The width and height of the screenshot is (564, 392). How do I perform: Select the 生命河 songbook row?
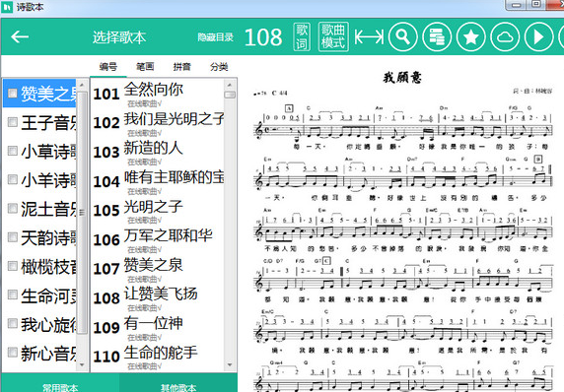pyautogui.click(x=39, y=295)
